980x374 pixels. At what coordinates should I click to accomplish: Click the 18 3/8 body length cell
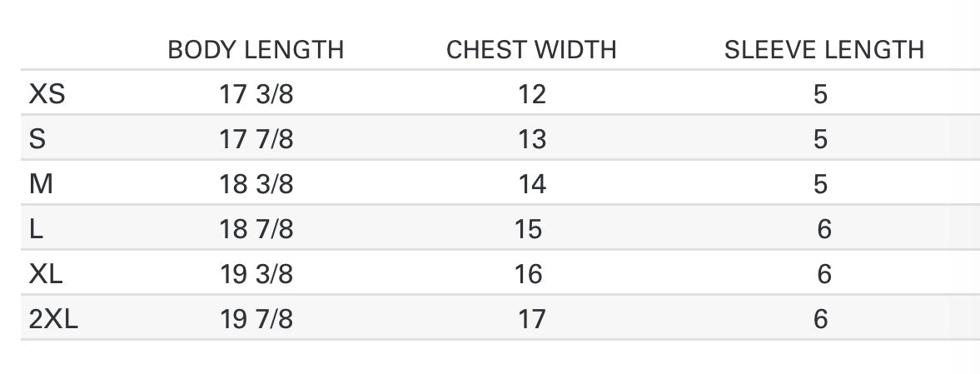point(256,184)
